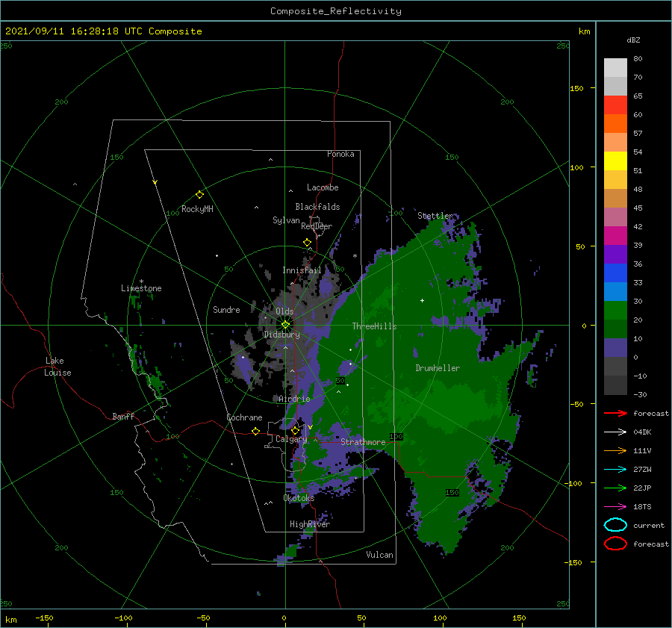Click the -30 value on dBZ scale

click(641, 394)
